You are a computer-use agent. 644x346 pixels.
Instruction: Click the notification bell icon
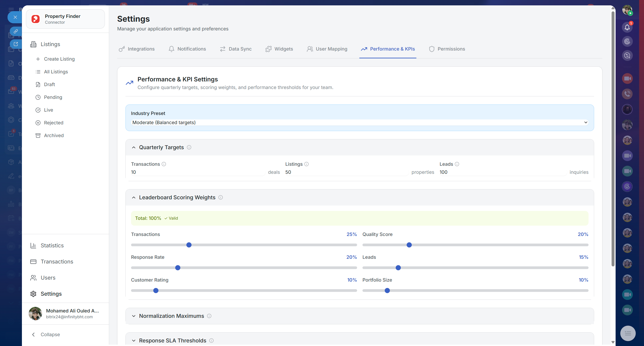627,27
